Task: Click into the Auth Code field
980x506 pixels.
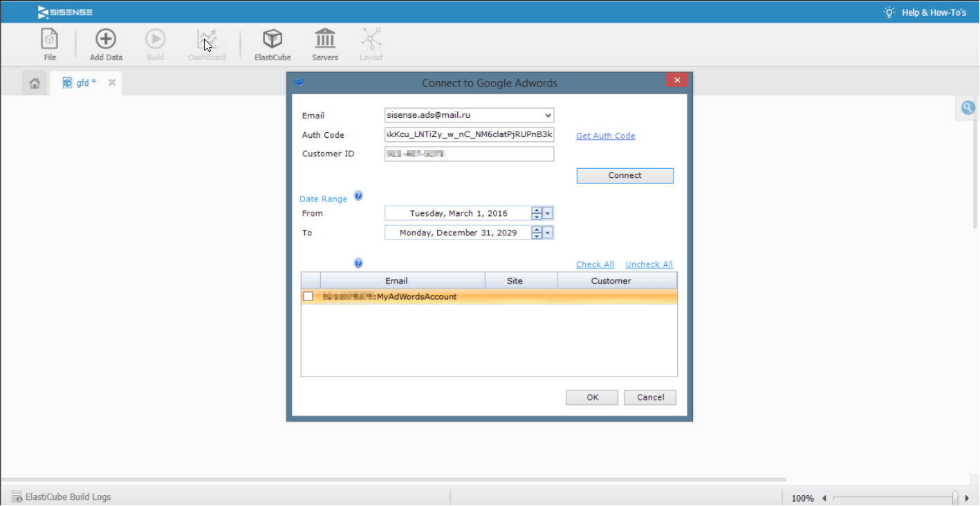Action: (469, 134)
